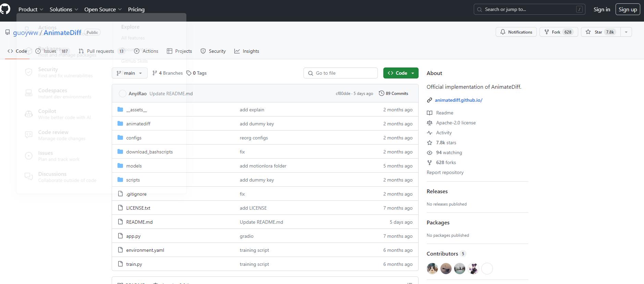The height and width of the screenshot is (284, 644).
Task: Click the LICENSE.txt file icon
Action: [x=120, y=208]
